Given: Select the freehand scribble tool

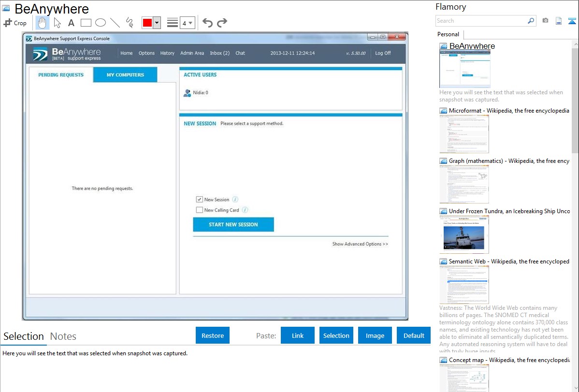Looking at the screenshot, I should coord(130,23).
